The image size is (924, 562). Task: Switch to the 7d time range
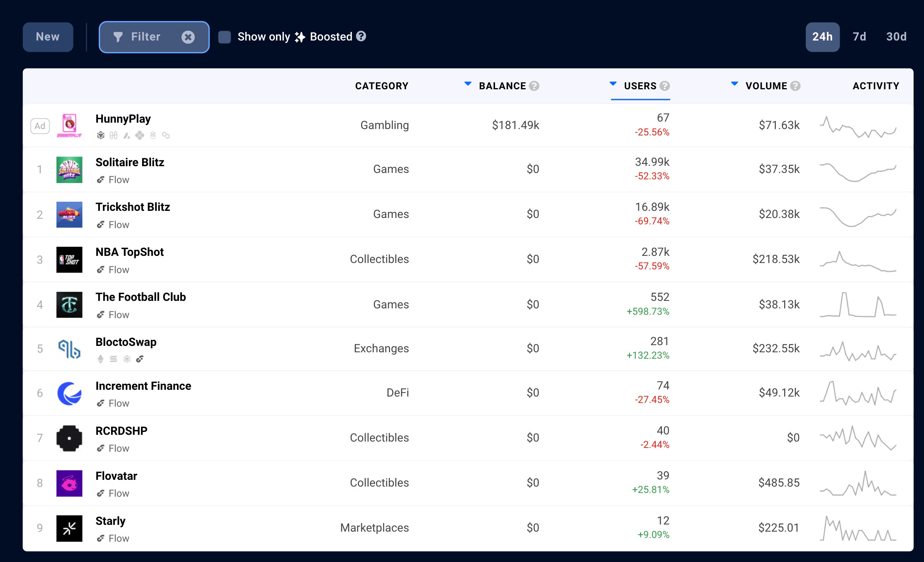coord(859,37)
